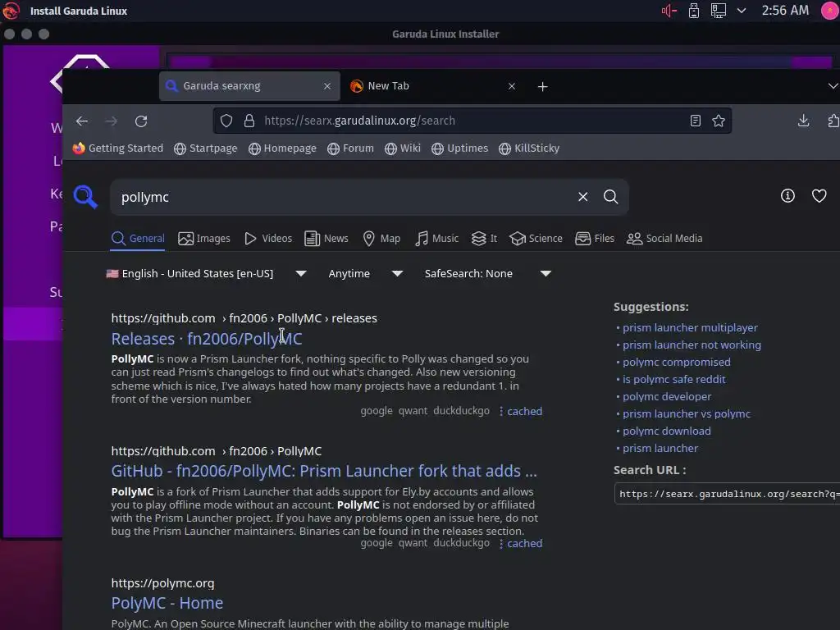The image size is (840, 630).
Task: Open the Homepage bookmark
Action: click(x=282, y=148)
